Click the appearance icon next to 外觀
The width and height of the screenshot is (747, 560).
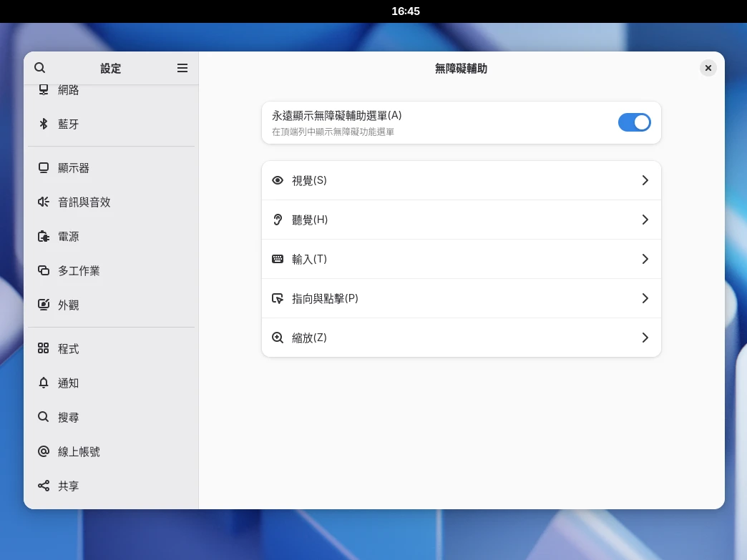pos(44,305)
